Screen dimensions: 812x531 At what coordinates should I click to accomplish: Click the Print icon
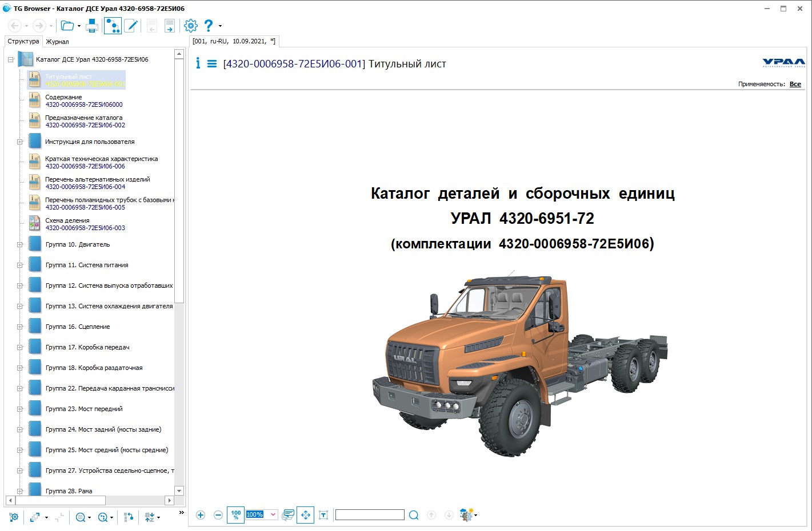(x=92, y=26)
